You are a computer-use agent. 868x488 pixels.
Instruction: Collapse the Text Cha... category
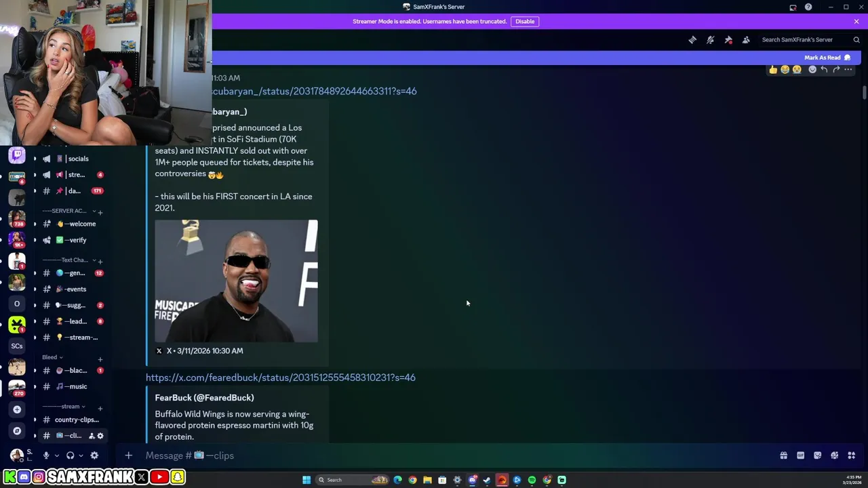pyautogui.click(x=68, y=260)
